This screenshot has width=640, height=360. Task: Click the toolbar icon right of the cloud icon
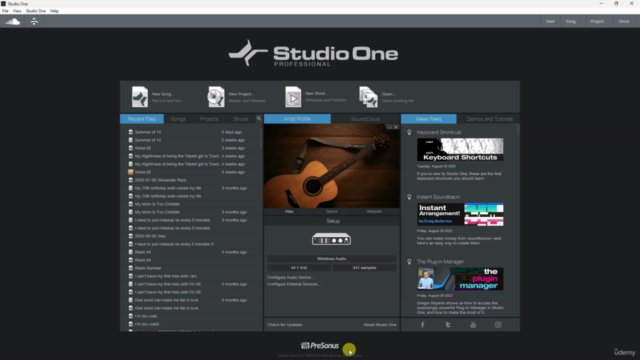pyautogui.click(x=34, y=22)
